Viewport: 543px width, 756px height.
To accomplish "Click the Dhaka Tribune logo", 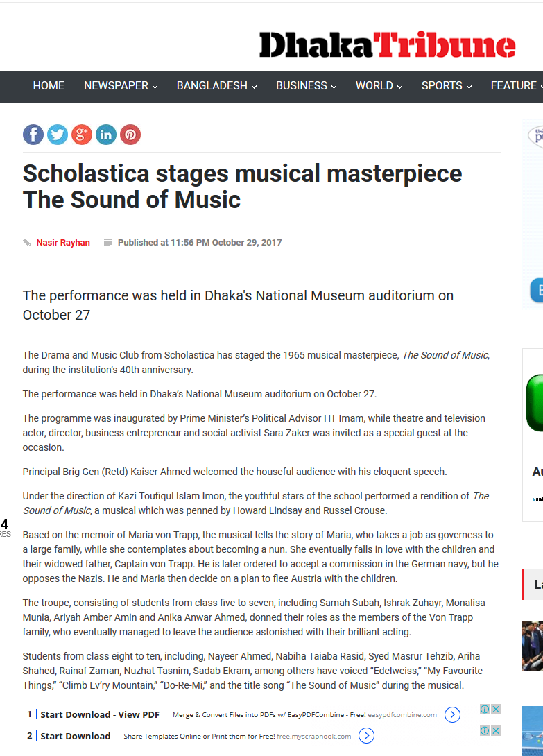I will [x=387, y=45].
